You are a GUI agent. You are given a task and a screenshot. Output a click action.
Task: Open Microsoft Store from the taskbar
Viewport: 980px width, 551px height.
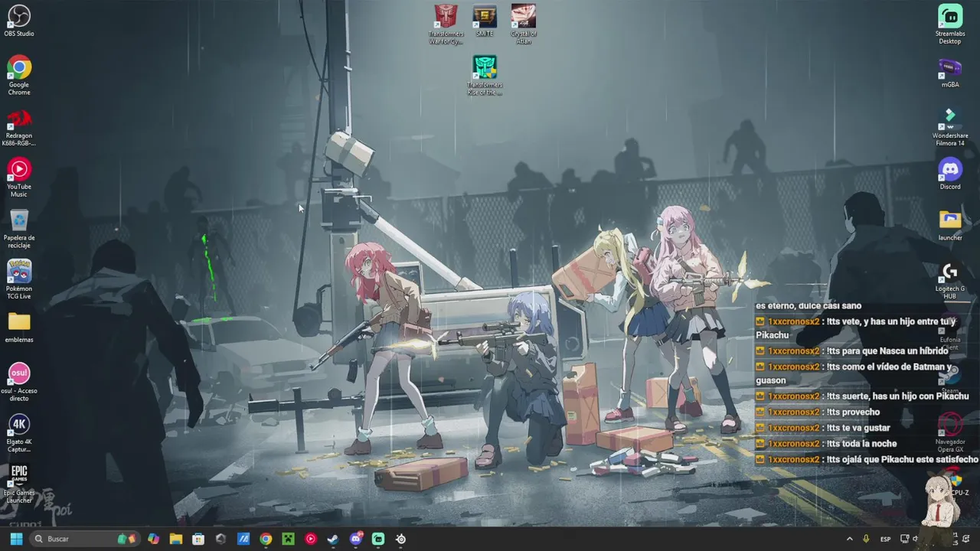[198, 539]
